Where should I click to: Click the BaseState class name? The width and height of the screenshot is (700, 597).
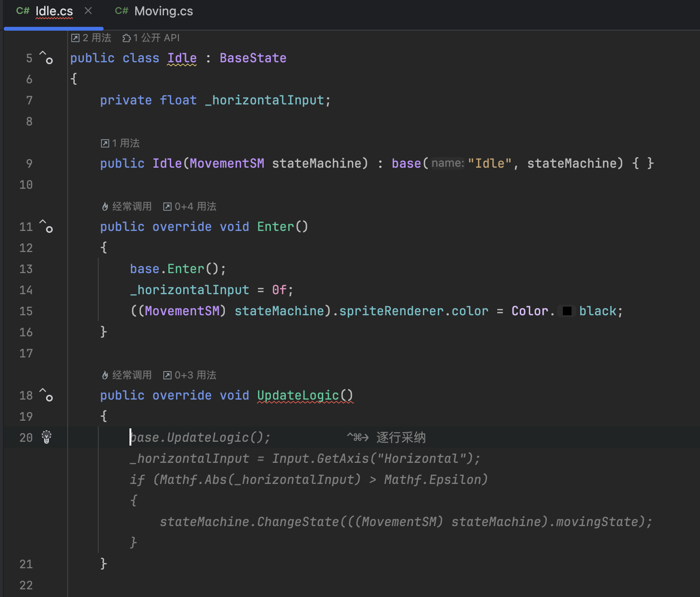[x=253, y=58]
